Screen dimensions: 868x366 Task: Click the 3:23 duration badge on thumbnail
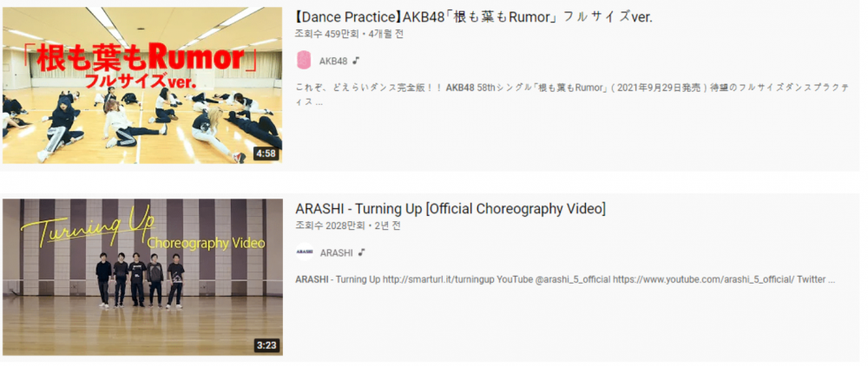(x=266, y=345)
